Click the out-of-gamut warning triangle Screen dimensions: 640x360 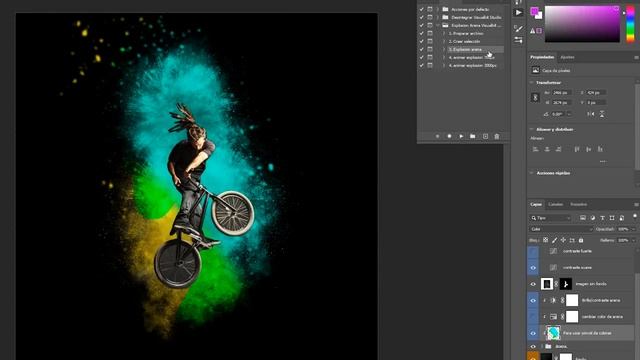click(x=533, y=31)
